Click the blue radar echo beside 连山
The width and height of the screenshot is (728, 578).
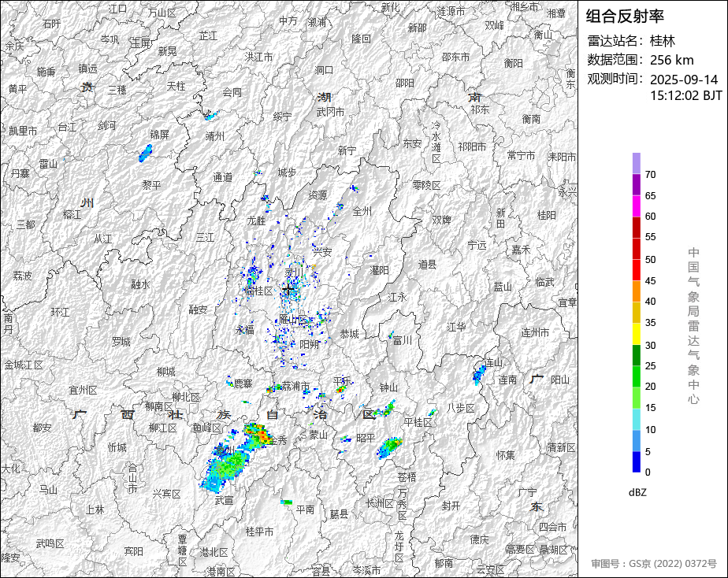point(479,373)
